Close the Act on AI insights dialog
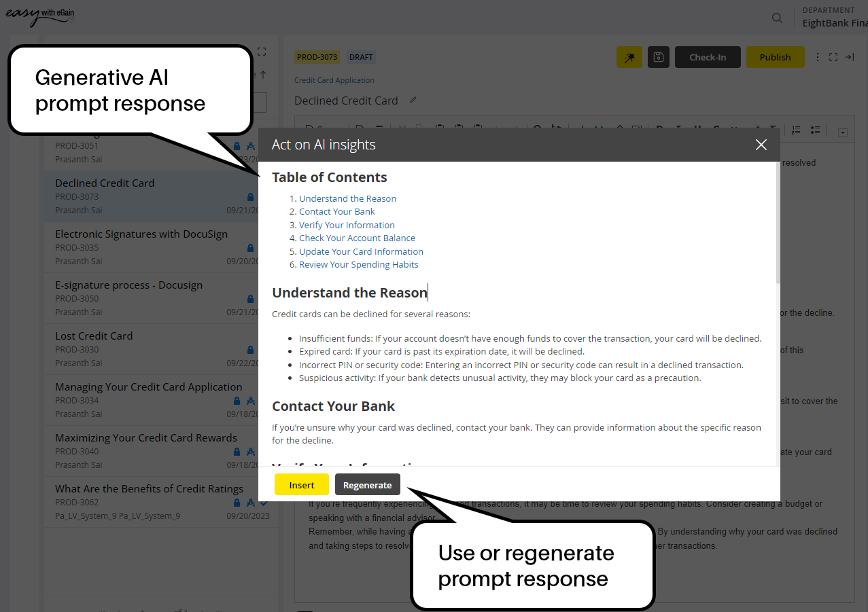868x612 pixels. click(761, 145)
